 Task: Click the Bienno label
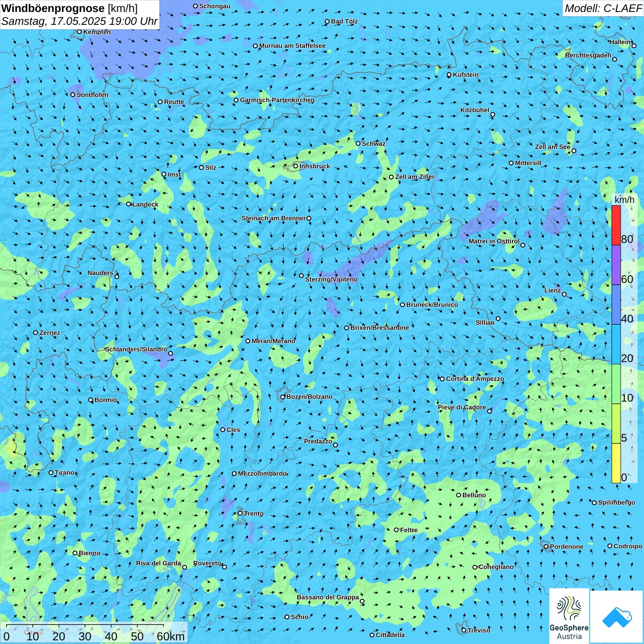click(x=89, y=553)
